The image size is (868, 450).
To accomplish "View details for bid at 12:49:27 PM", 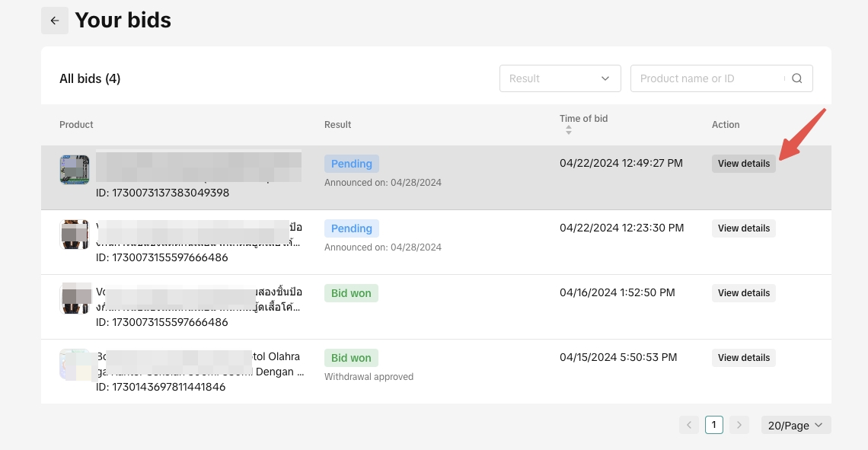I will click(x=743, y=164).
